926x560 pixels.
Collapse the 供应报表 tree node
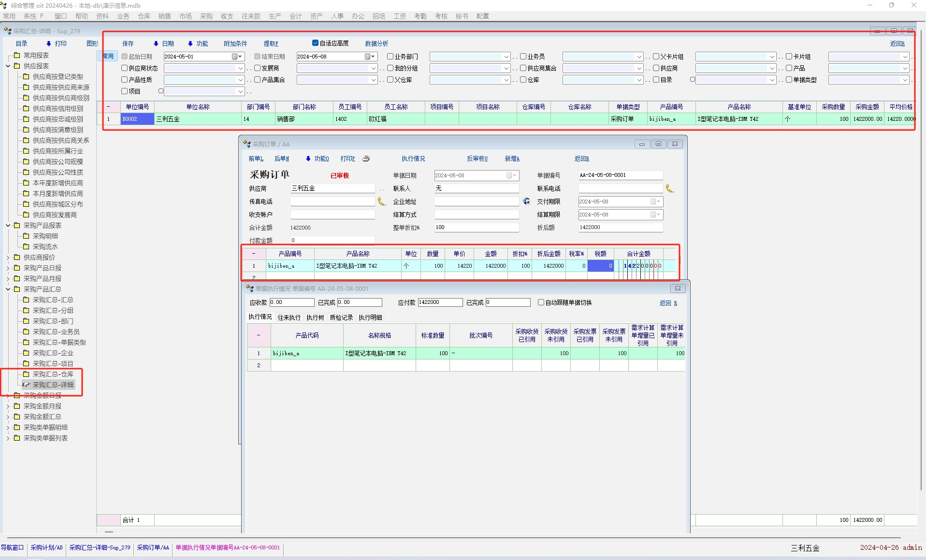pos(8,66)
